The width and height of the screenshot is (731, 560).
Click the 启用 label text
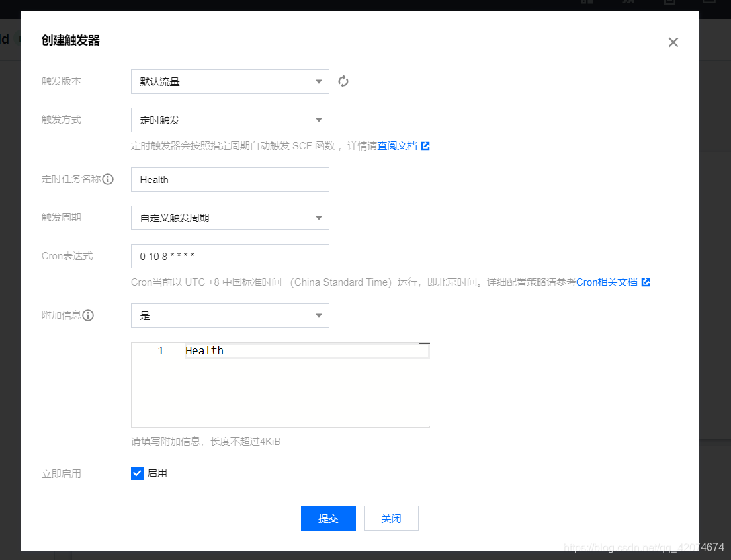click(x=157, y=473)
